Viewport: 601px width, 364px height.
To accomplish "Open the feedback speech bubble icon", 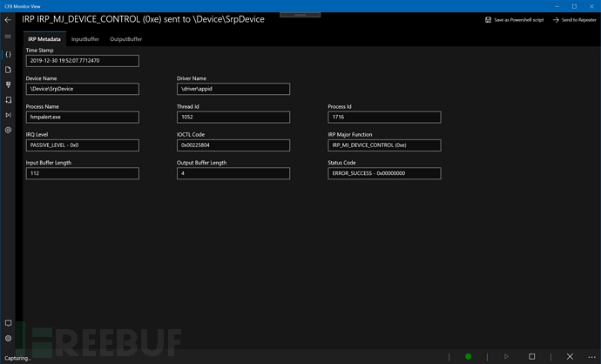I will click(x=8, y=323).
